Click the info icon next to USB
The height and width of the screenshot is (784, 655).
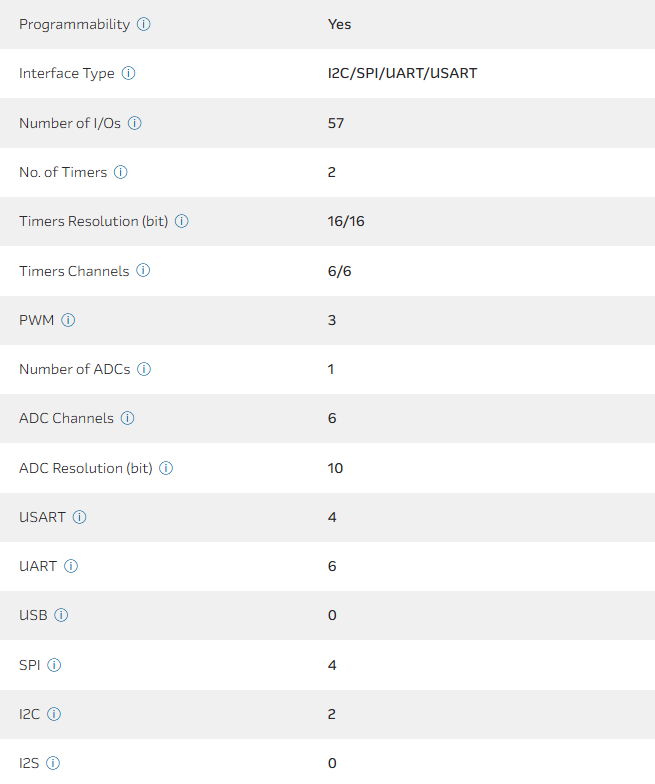pos(61,615)
